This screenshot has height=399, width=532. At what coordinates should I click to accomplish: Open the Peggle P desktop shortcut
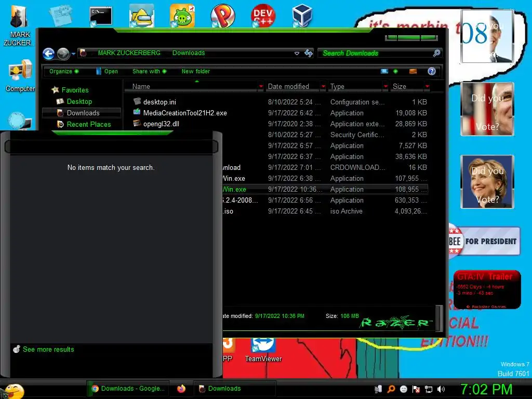point(222,16)
